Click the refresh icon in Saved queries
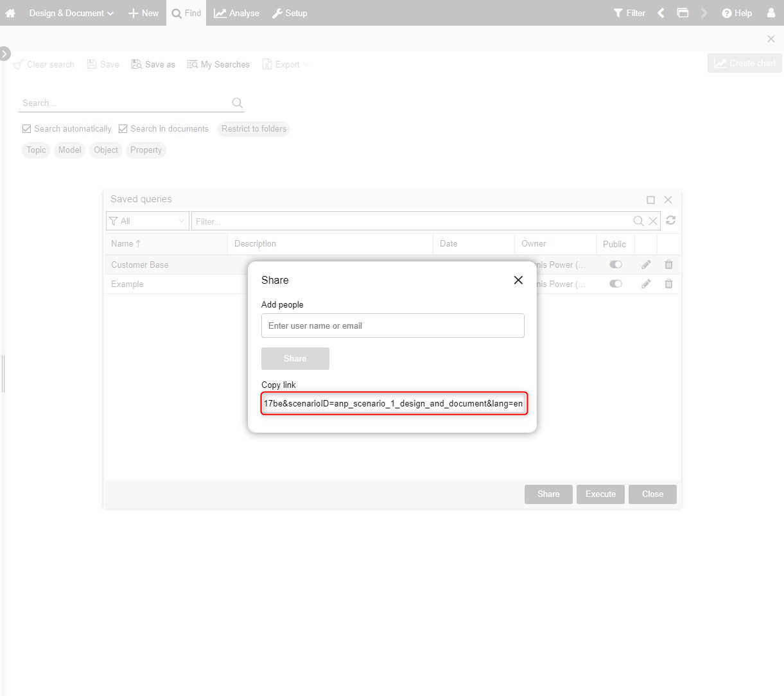Image resolution: width=784 pixels, height=696 pixels. point(671,220)
